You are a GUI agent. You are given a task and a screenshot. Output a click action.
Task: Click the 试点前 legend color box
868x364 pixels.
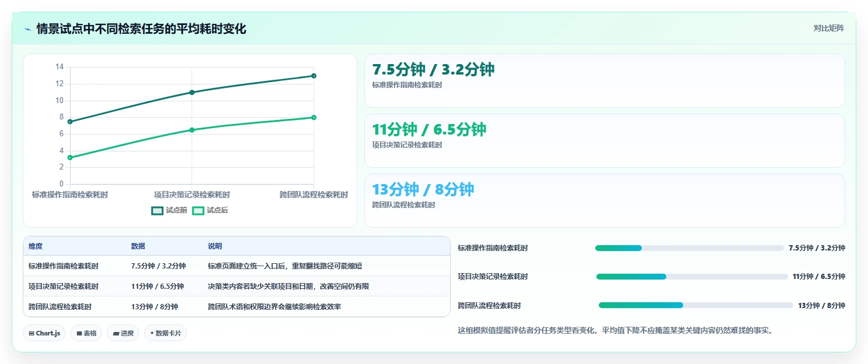coord(157,210)
